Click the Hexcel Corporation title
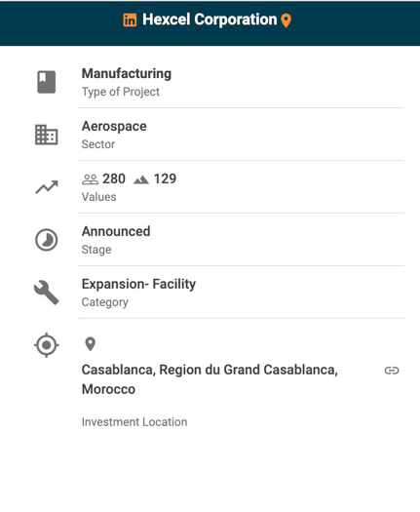 210,20
